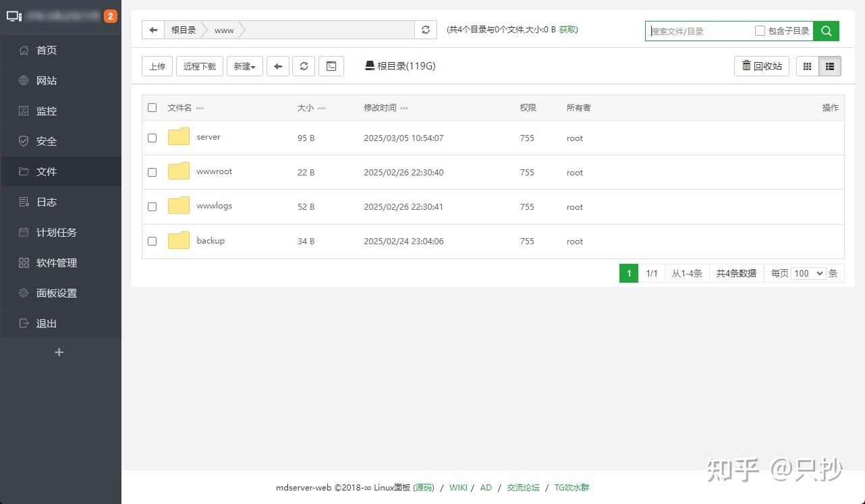Select the 网站 section in sidebar

pos(46,80)
